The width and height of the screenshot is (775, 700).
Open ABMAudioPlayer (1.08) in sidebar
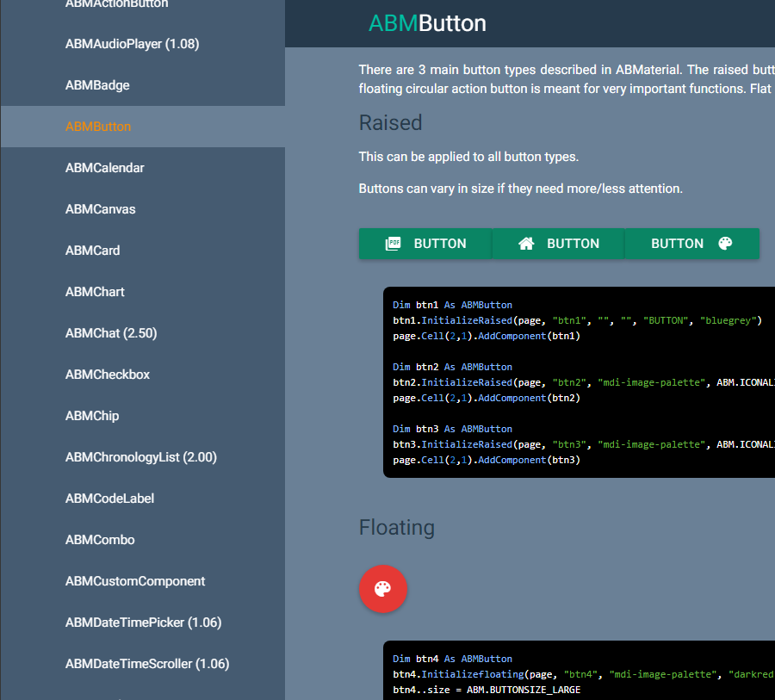tap(132, 44)
